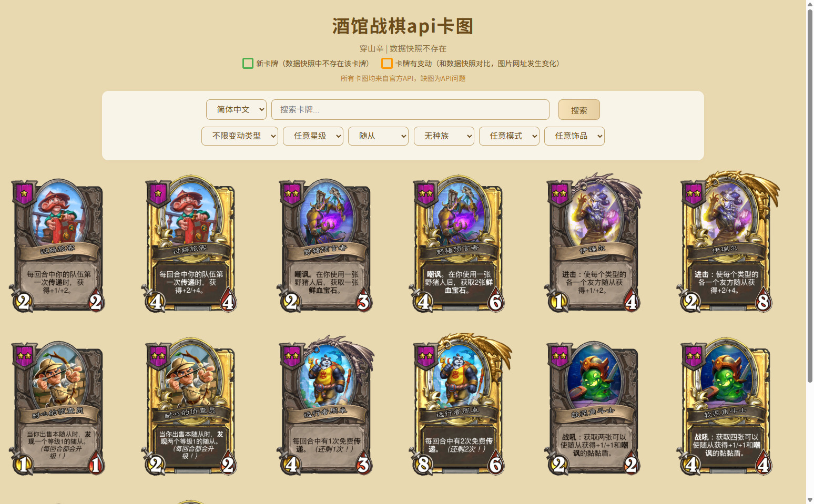Screen dimensions: 814x504
Task: Click the orange 卡牌有变动 legend box
Action: (x=387, y=64)
